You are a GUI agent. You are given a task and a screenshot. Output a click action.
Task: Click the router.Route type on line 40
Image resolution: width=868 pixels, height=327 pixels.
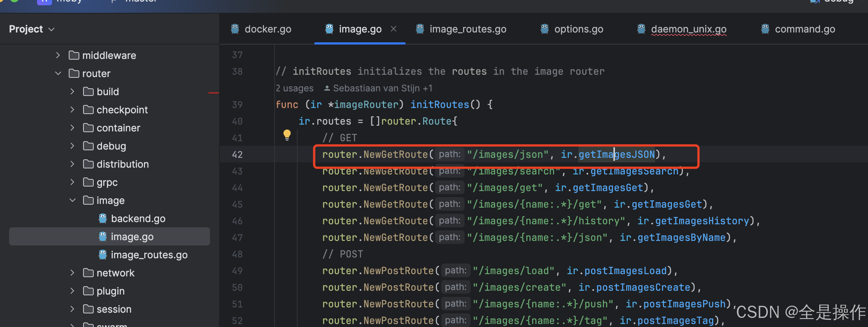click(417, 121)
